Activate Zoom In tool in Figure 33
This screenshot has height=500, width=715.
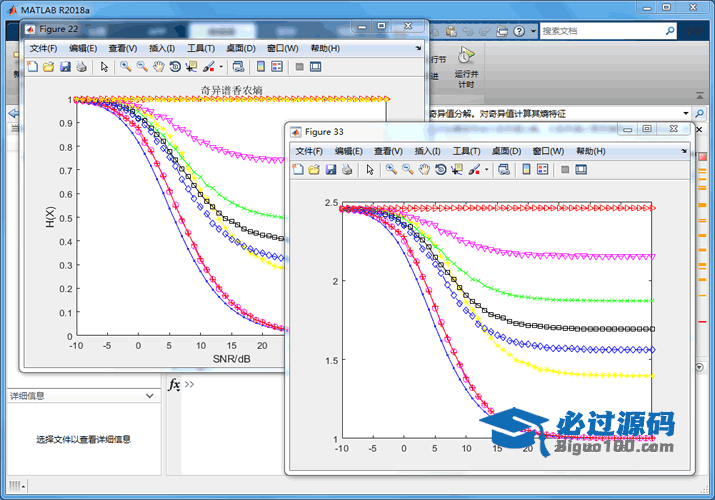[391, 170]
